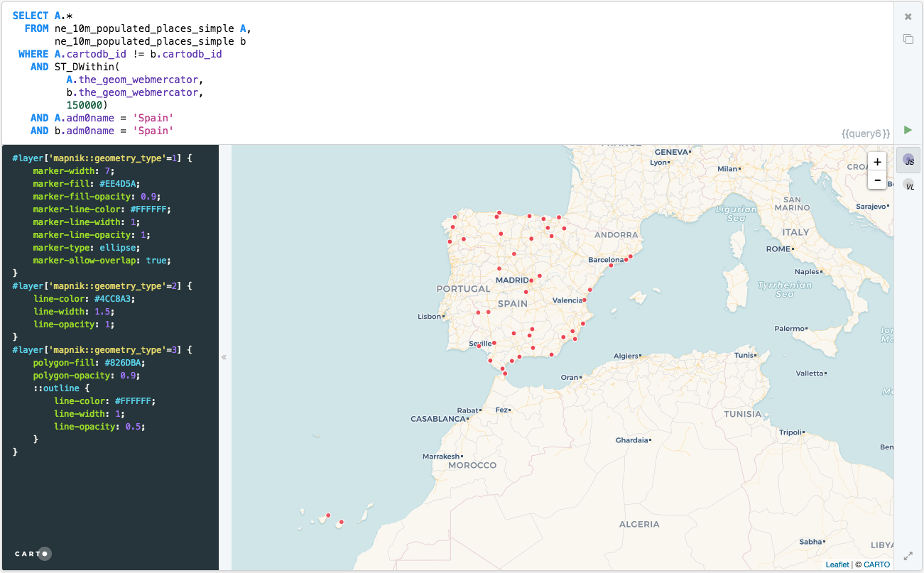This screenshot has height=573, width=924.
Task: Click polygon-fill value #826DBA
Action: (124, 363)
